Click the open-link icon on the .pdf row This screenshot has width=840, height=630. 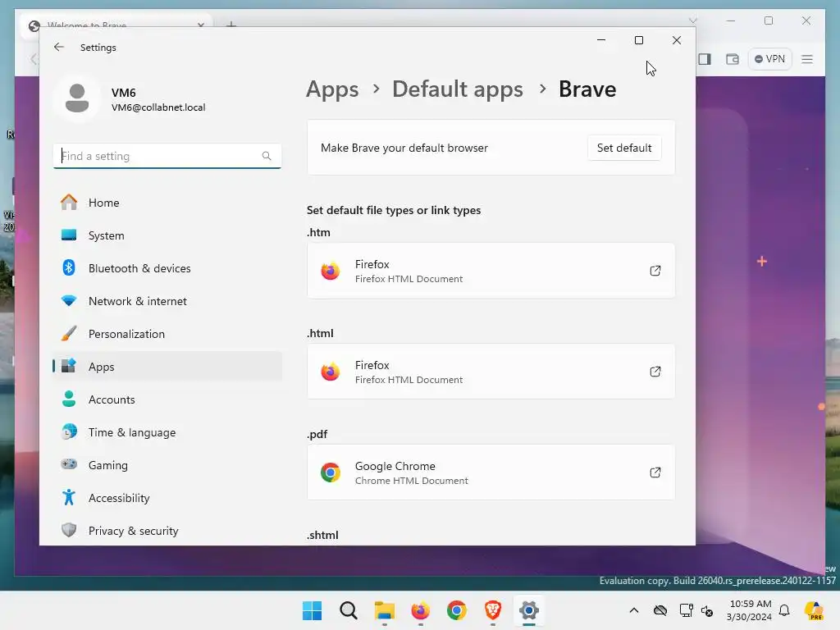pos(655,472)
